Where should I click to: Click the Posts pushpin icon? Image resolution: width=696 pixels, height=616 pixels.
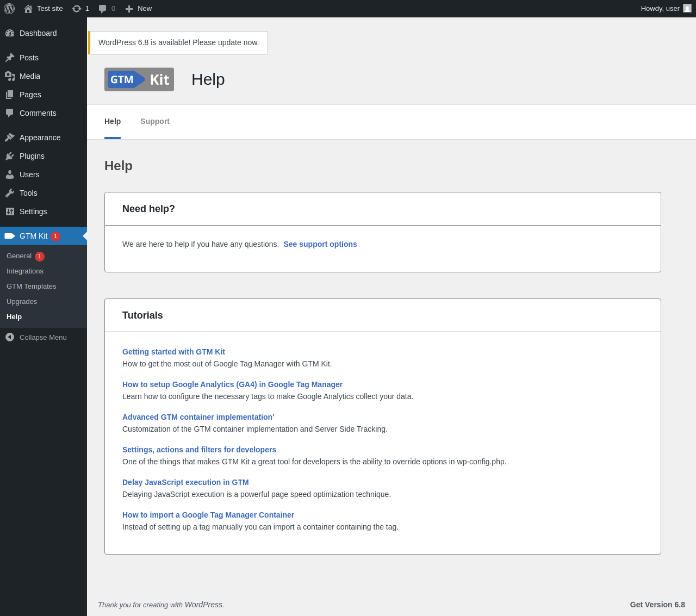[10, 58]
